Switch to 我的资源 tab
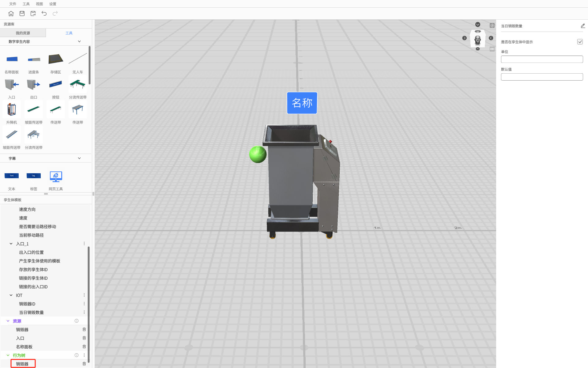588x368 pixels. [x=23, y=33]
